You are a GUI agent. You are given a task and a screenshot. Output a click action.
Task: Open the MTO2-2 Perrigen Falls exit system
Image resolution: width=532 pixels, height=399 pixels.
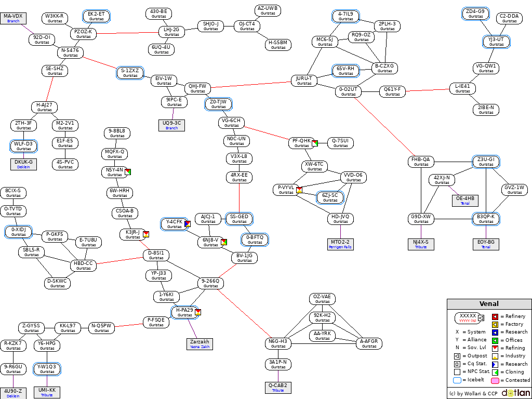[x=340, y=244]
